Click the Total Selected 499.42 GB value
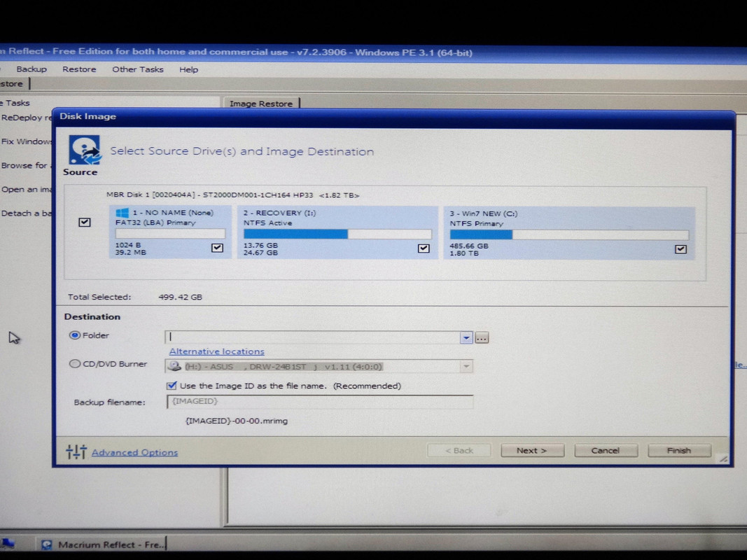 180,297
